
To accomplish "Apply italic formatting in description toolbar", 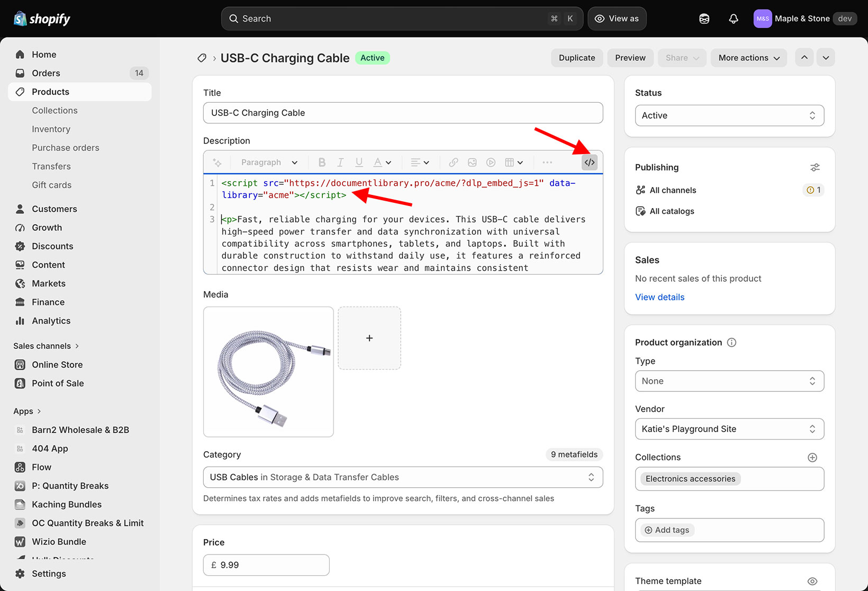I will (x=340, y=163).
